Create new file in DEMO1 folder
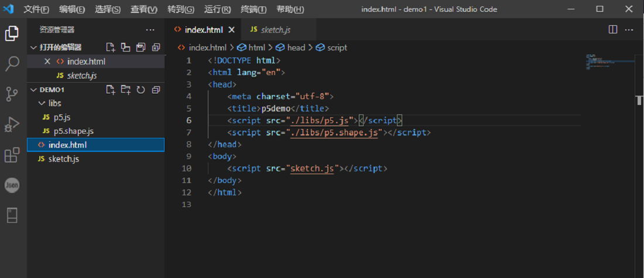This screenshot has width=644, height=278. tap(110, 90)
